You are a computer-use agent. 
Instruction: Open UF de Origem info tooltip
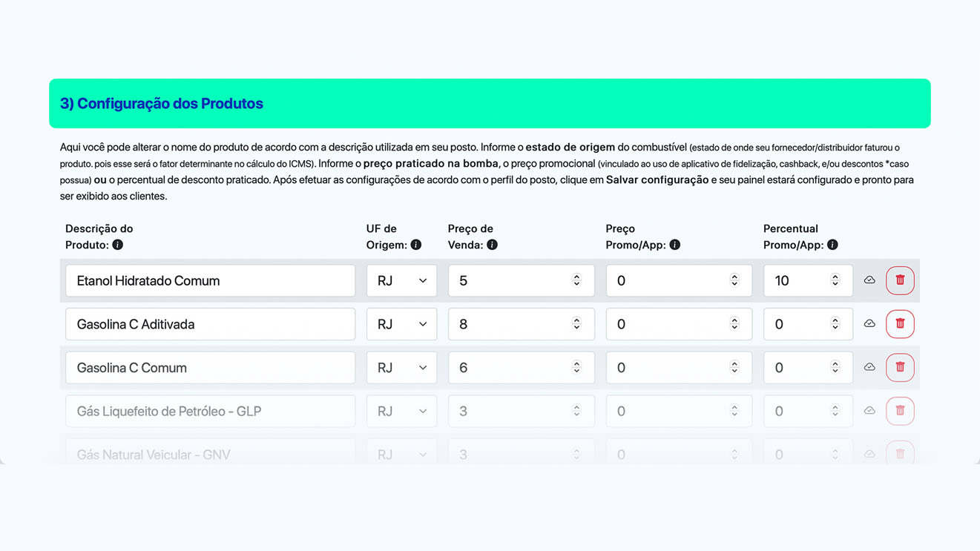click(x=416, y=245)
